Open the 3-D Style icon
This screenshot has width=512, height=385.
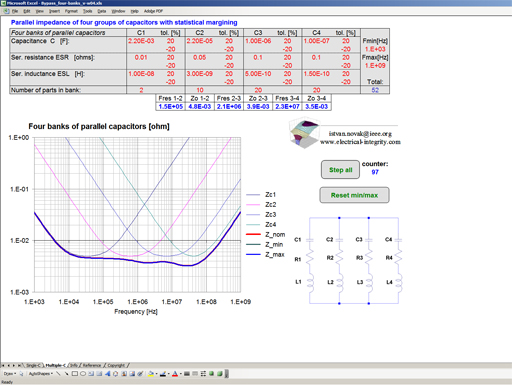tap(220, 374)
